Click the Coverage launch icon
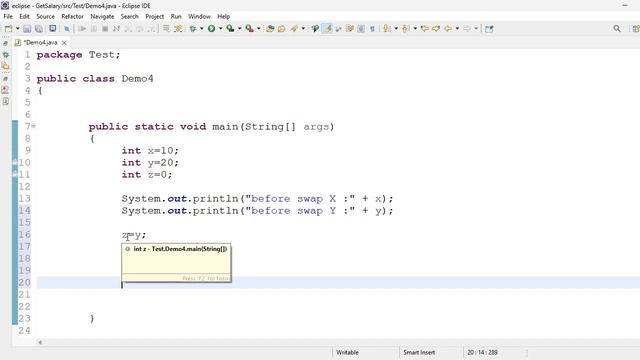640x360 pixels. (231, 29)
